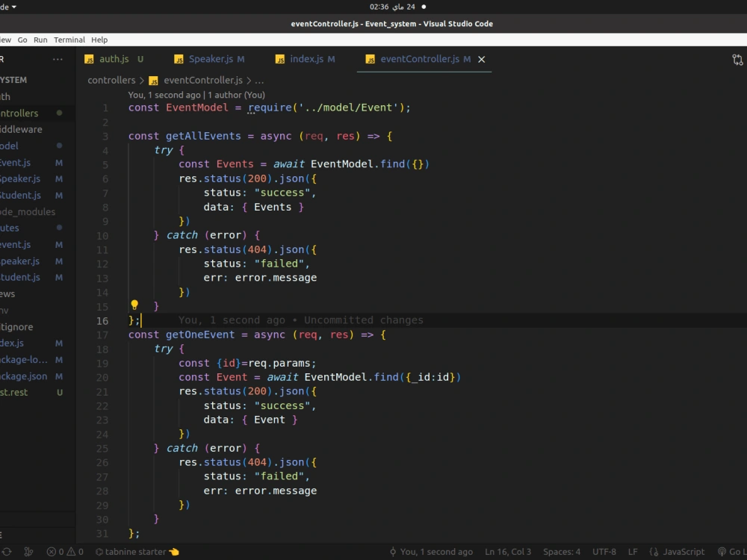Click UTF-8 encoding selector in statusbar
The image size is (747, 560).
(x=604, y=552)
